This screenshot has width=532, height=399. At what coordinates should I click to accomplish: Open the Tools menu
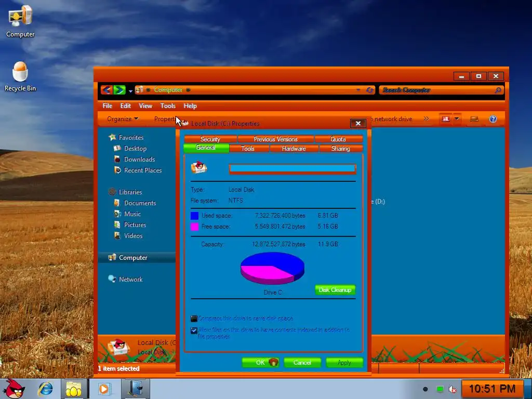tap(168, 106)
